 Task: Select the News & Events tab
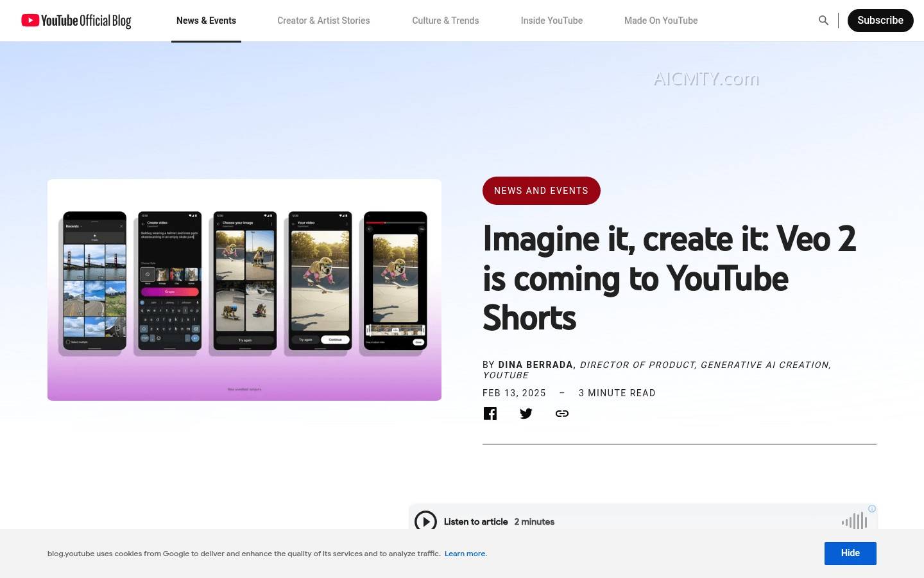206,20
